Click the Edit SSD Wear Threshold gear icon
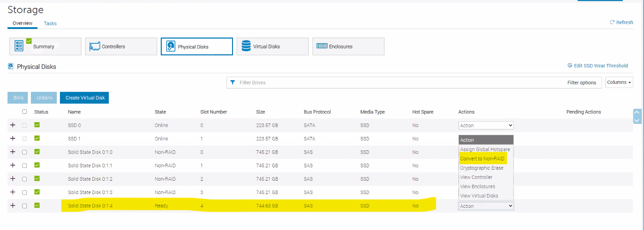Viewport: 644px width, 230px height. (570, 66)
